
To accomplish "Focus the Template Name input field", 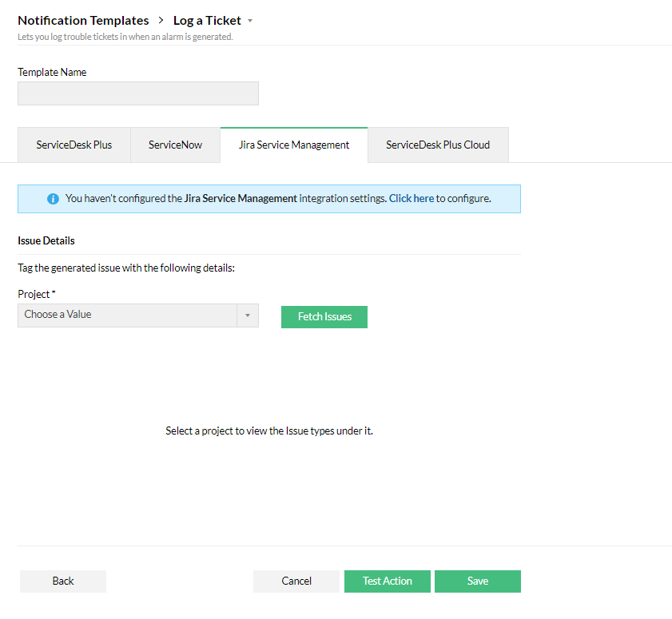I will [138, 93].
